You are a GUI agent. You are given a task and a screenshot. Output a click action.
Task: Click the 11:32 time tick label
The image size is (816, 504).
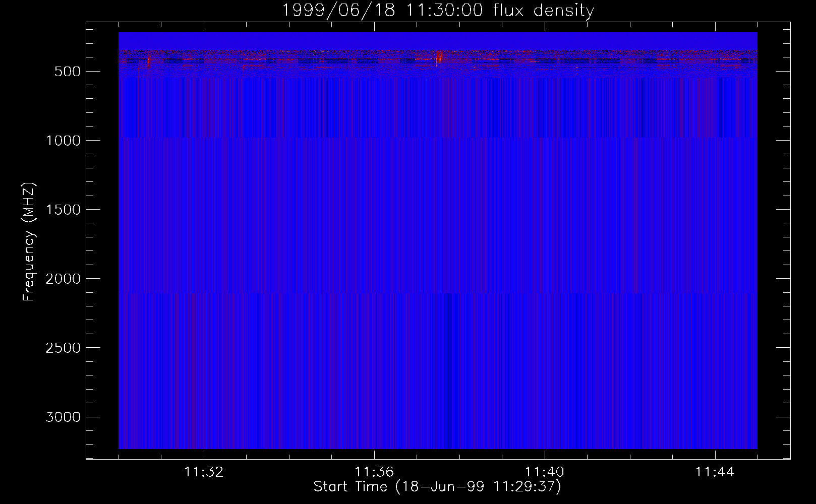click(204, 472)
